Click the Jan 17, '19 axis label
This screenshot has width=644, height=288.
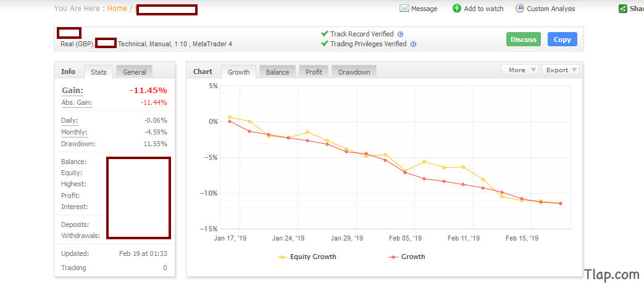coord(230,239)
